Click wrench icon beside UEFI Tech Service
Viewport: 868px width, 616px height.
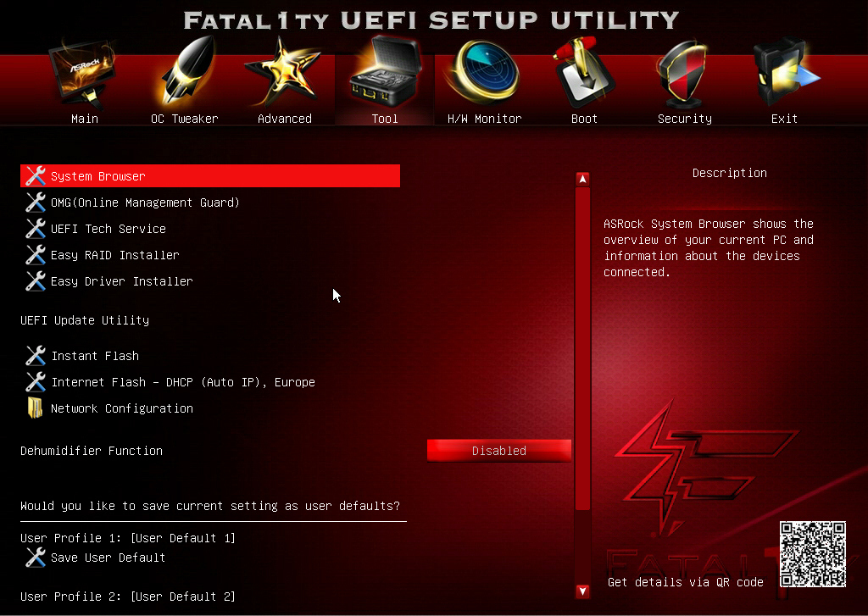(x=36, y=229)
